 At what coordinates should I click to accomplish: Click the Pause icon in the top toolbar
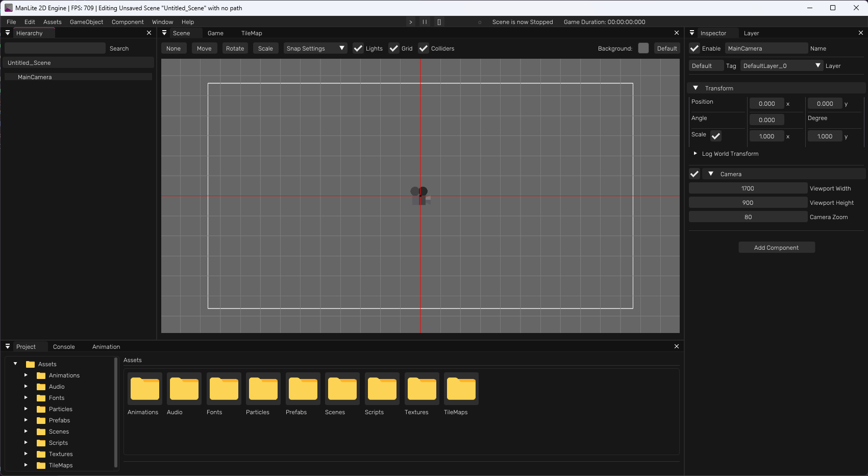(425, 21)
